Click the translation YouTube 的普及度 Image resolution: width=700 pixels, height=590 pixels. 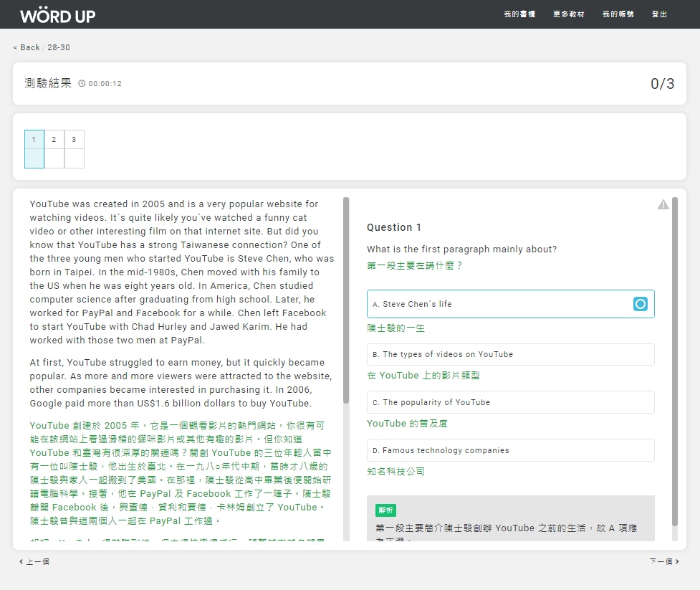click(x=407, y=424)
